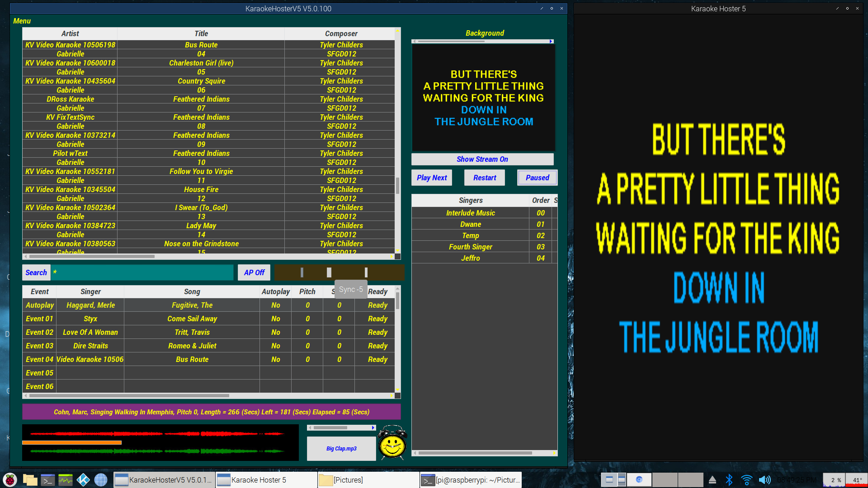Click the Paused playback icon
This screenshot has height=488, width=868.
coord(536,177)
